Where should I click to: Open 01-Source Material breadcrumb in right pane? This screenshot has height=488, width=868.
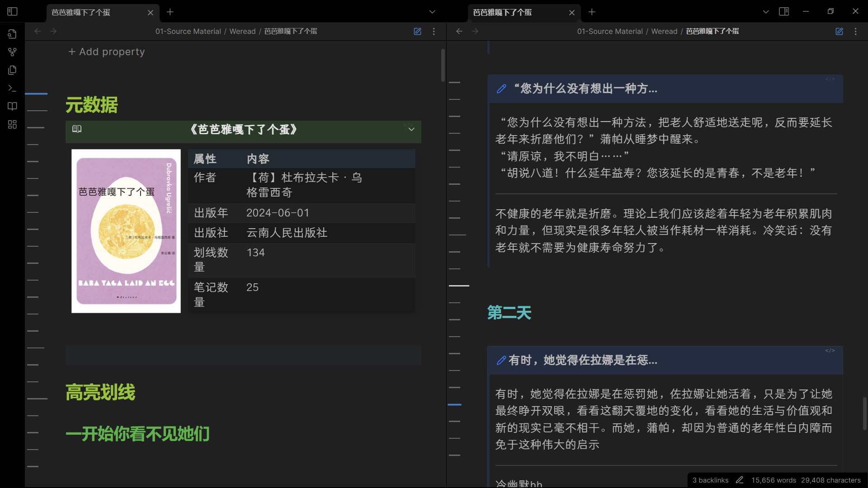click(x=610, y=31)
